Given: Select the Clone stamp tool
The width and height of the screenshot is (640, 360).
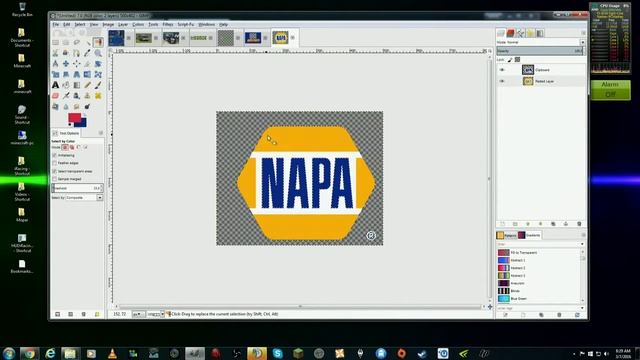Looking at the screenshot, I should point(87,96).
